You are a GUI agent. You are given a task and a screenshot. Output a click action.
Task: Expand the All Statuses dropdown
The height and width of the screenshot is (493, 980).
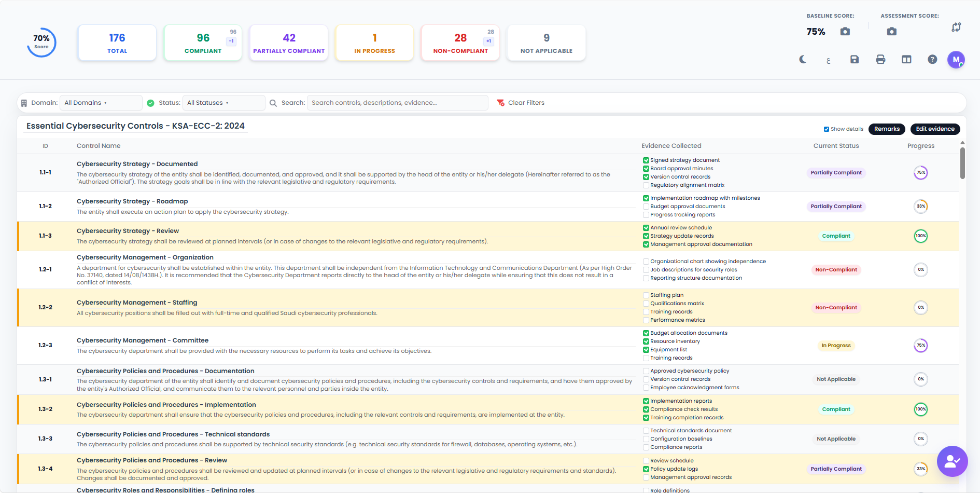(223, 103)
